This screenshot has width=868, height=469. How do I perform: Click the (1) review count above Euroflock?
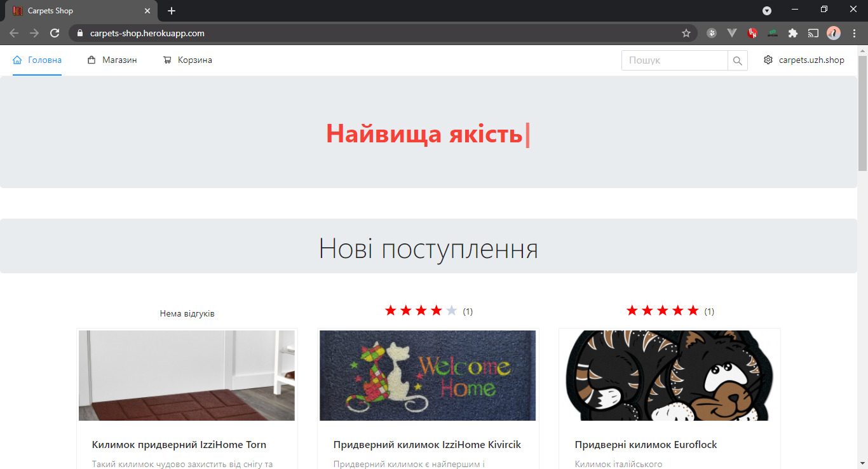coord(709,311)
